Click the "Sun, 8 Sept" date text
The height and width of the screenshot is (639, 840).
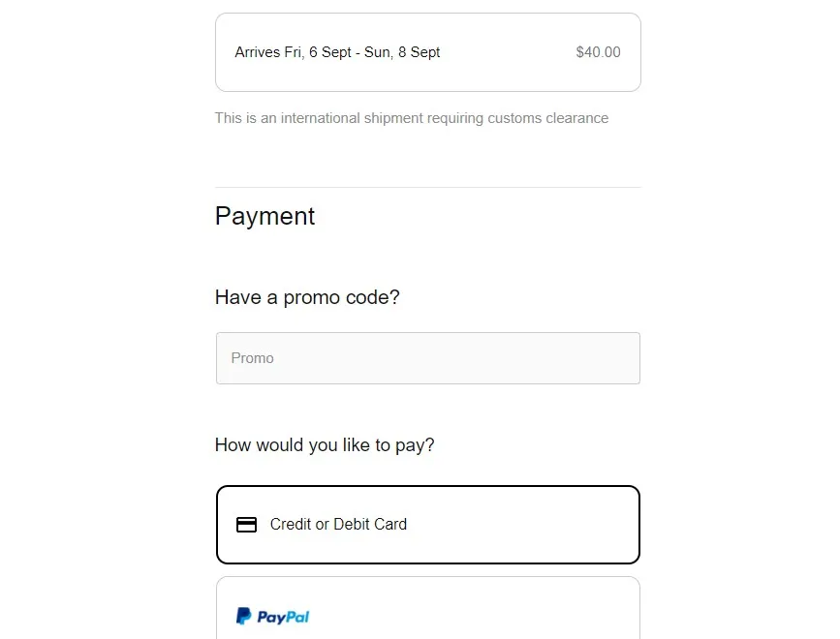pos(402,52)
